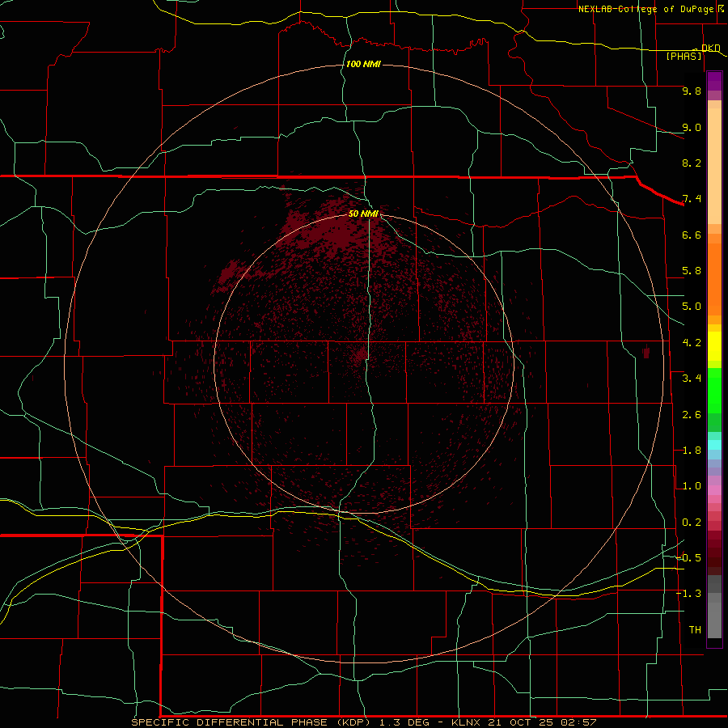Pick the cyan band near 1.8
Viewport: 728px width, 728px height.
coord(714,445)
